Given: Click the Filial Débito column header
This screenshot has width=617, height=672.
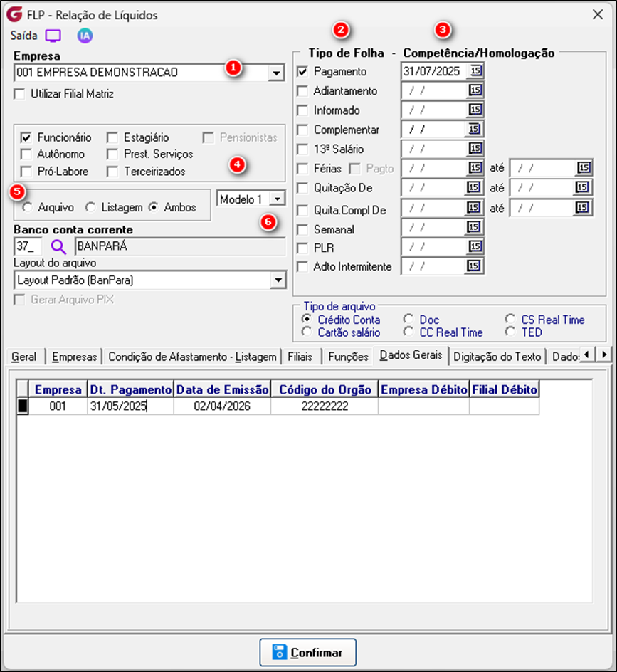Looking at the screenshot, I should point(505,389).
